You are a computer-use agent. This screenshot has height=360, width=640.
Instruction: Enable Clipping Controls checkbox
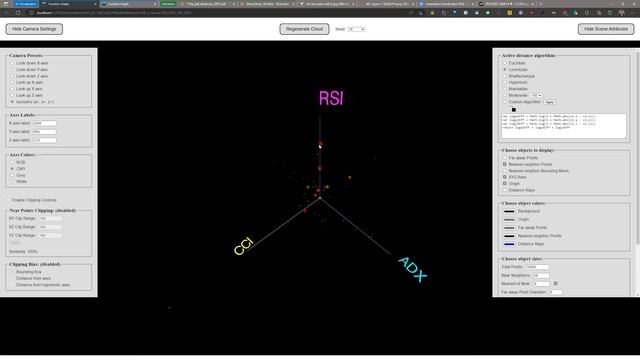click(8, 200)
